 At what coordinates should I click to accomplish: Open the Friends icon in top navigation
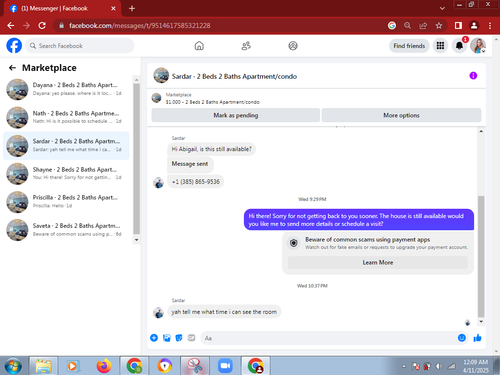(246, 46)
